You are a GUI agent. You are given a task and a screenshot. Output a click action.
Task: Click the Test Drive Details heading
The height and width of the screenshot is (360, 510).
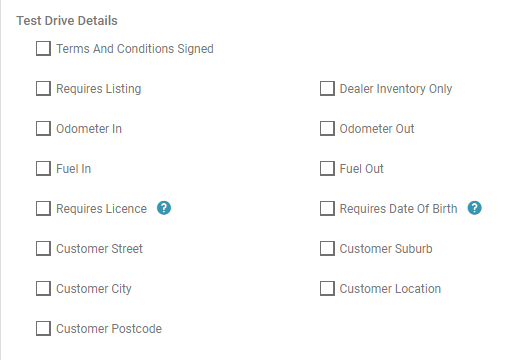tap(67, 21)
